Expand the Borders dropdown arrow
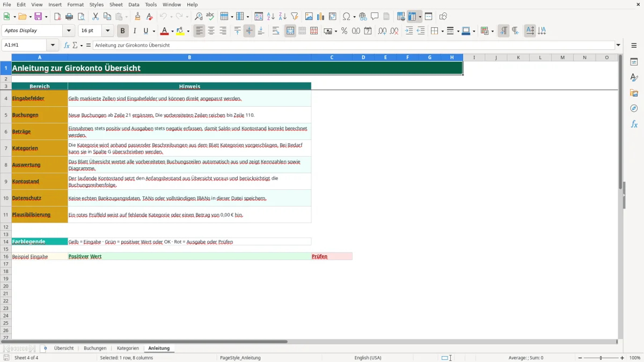644x362 pixels. pos(442,31)
